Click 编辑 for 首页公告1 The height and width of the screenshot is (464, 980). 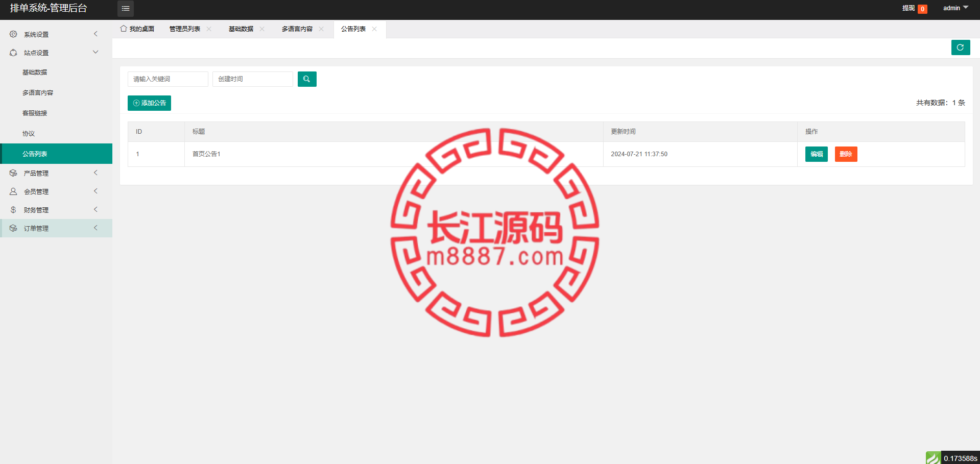816,154
